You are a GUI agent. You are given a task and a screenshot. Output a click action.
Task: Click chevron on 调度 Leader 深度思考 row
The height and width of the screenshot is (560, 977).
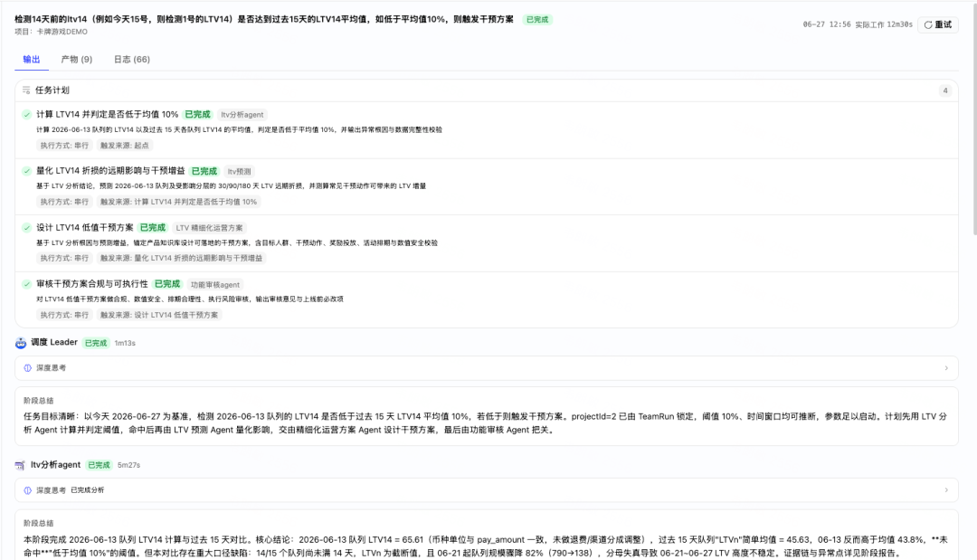point(946,368)
